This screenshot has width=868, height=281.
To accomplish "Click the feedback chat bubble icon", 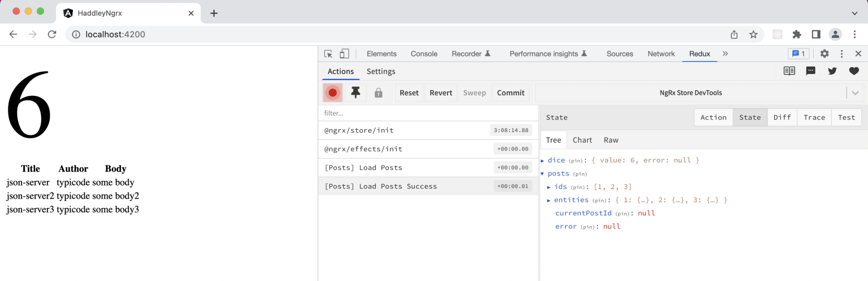I will (x=811, y=71).
